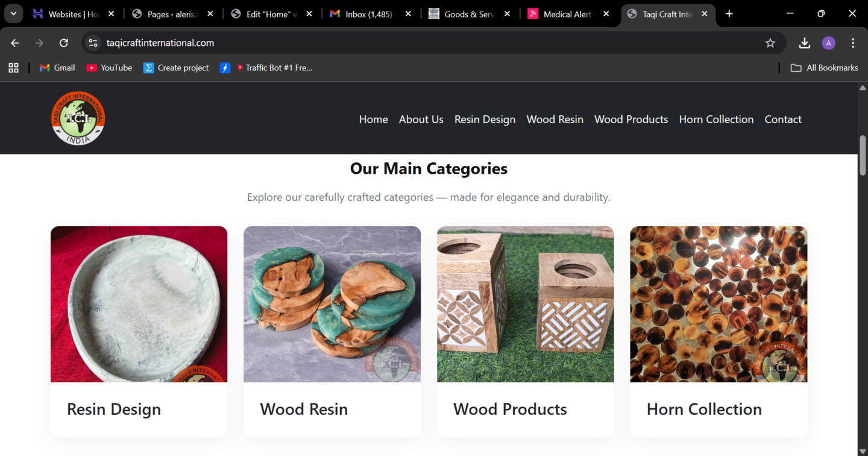Open the All Bookmarks folder
The image size is (868, 456).
point(824,68)
